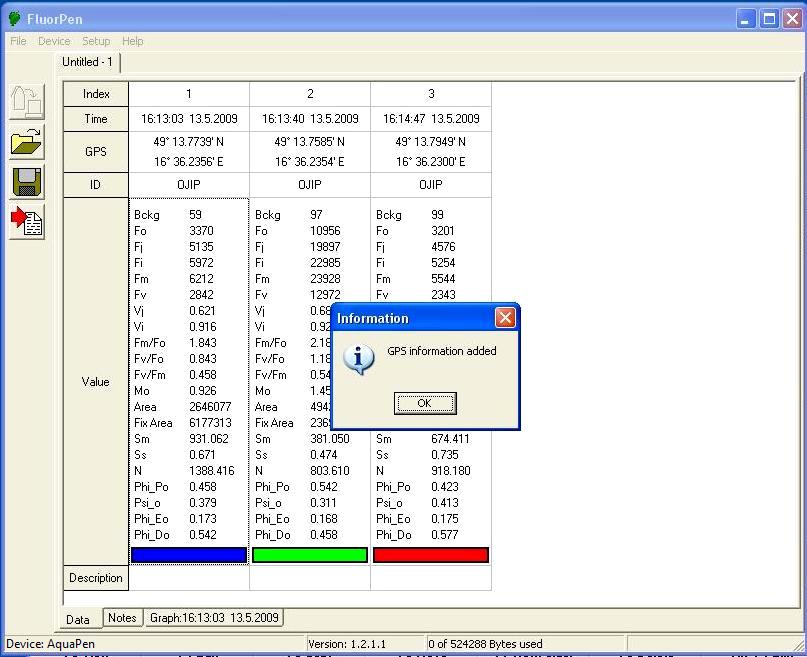
Task: Select index cell 2
Action: pyautogui.click(x=310, y=94)
